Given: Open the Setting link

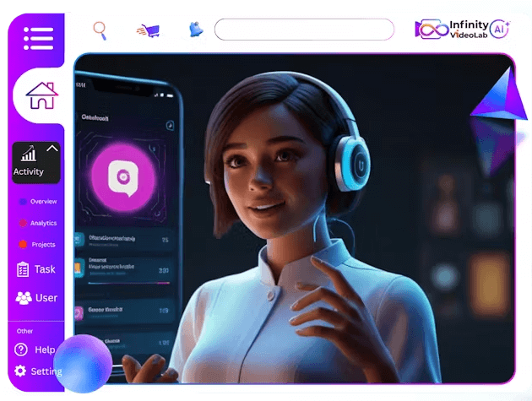Looking at the screenshot, I should [46, 371].
